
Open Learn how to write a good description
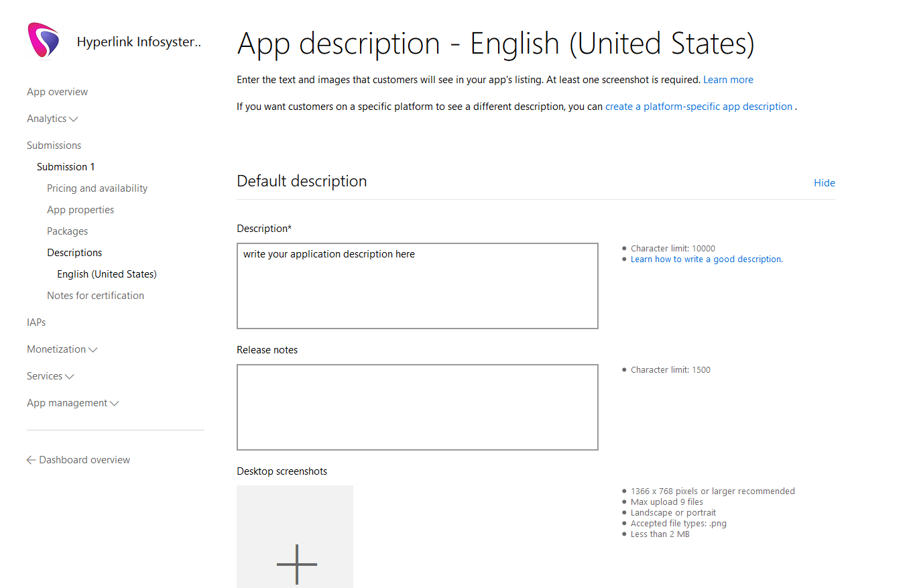[707, 259]
